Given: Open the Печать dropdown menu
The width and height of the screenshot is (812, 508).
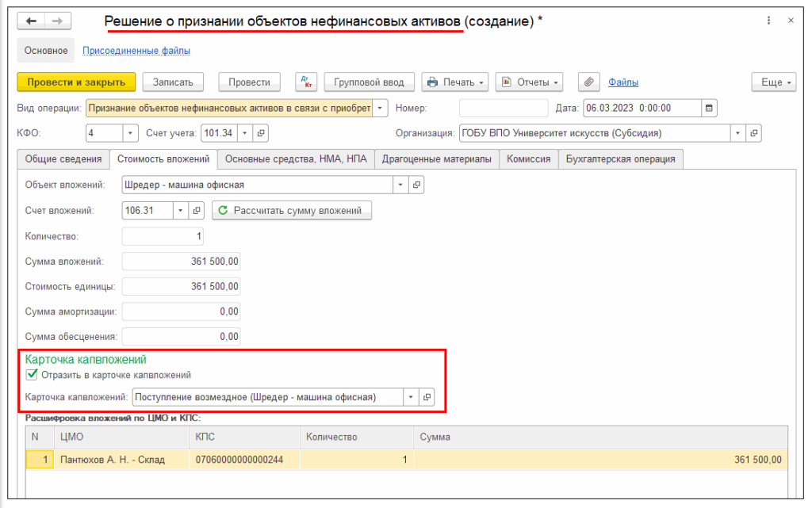Looking at the screenshot, I should [x=454, y=82].
